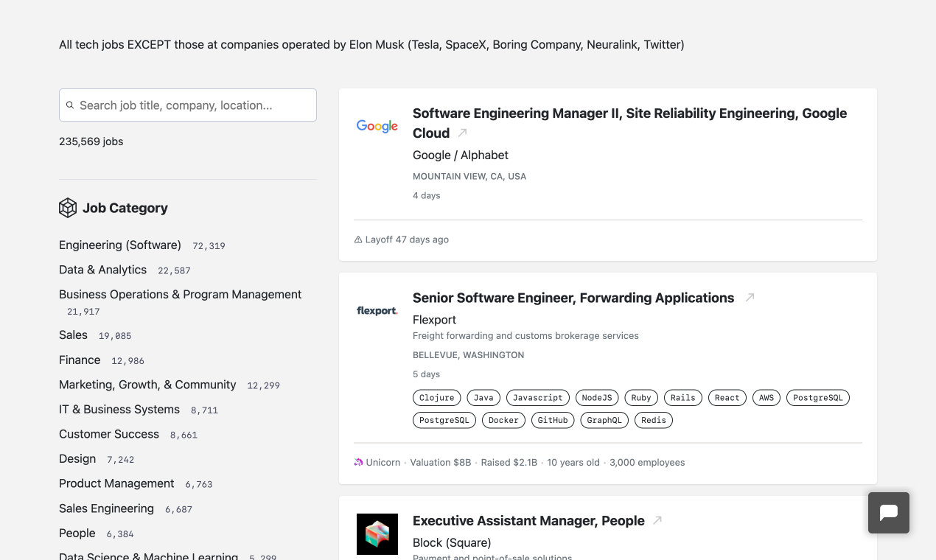
Task: Open Senior Software Engineer, Forwarding Applications job
Action: coord(573,298)
